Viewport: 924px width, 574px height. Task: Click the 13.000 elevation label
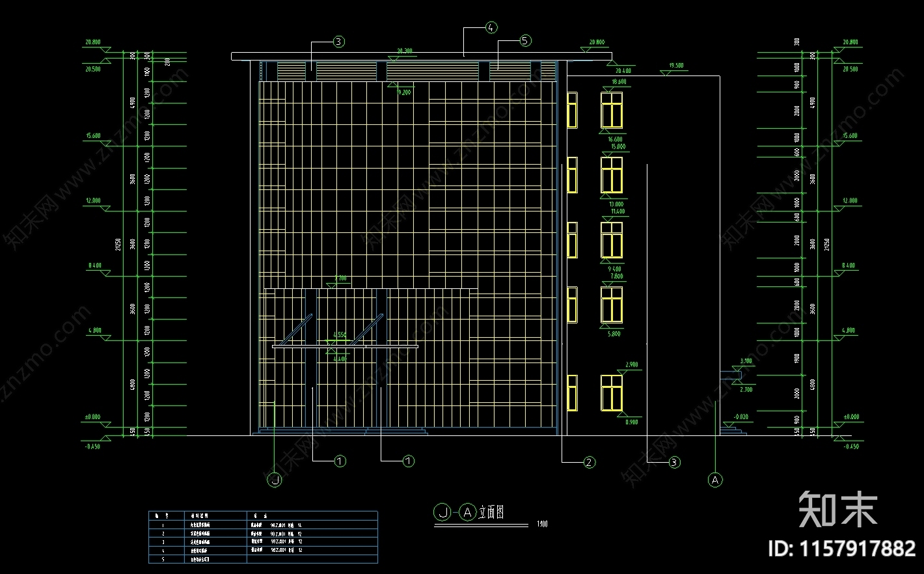pyautogui.click(x=616, y=204)
